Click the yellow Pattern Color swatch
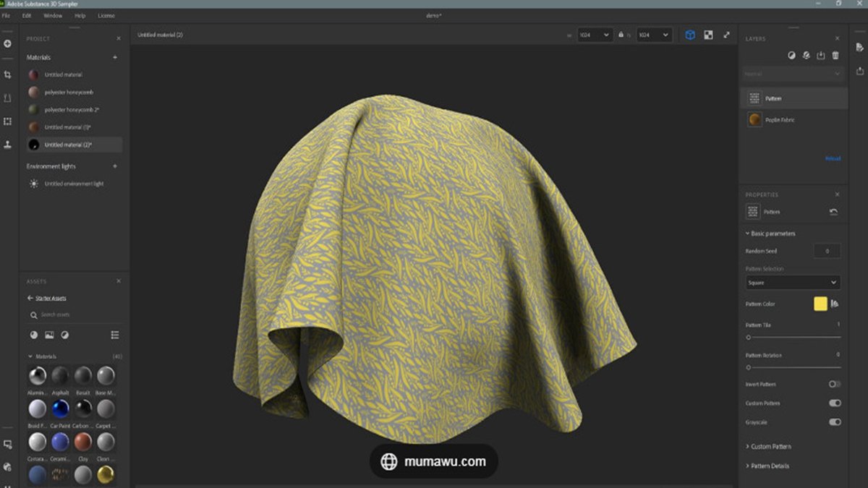The image size is (868, 488). (x=820, y=304)
